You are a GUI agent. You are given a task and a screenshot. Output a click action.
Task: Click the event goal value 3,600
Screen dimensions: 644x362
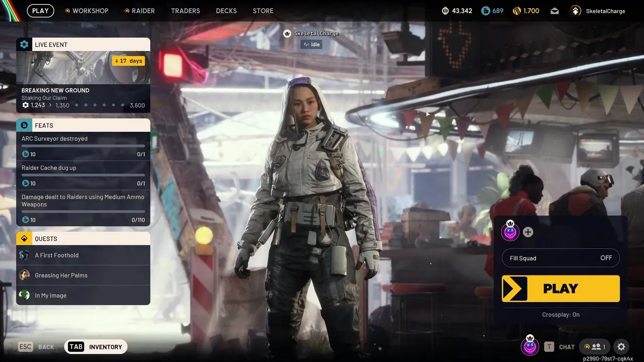pos(137,106)
